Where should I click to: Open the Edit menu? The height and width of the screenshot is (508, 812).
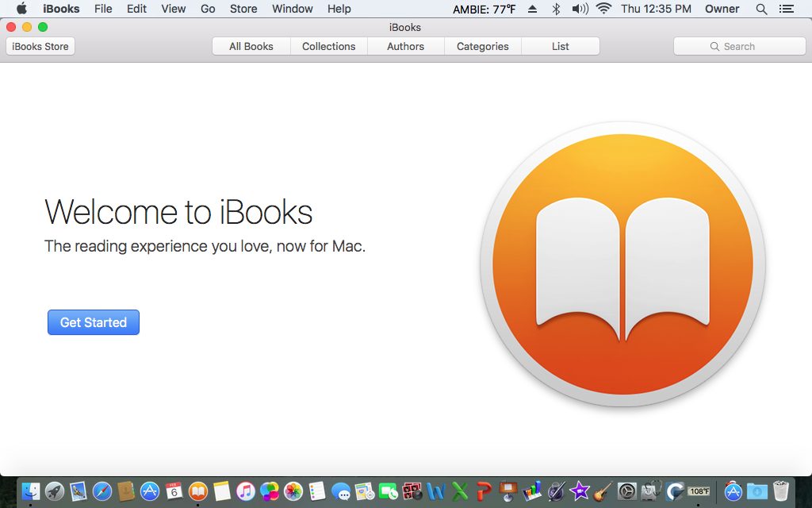[136, 9]
